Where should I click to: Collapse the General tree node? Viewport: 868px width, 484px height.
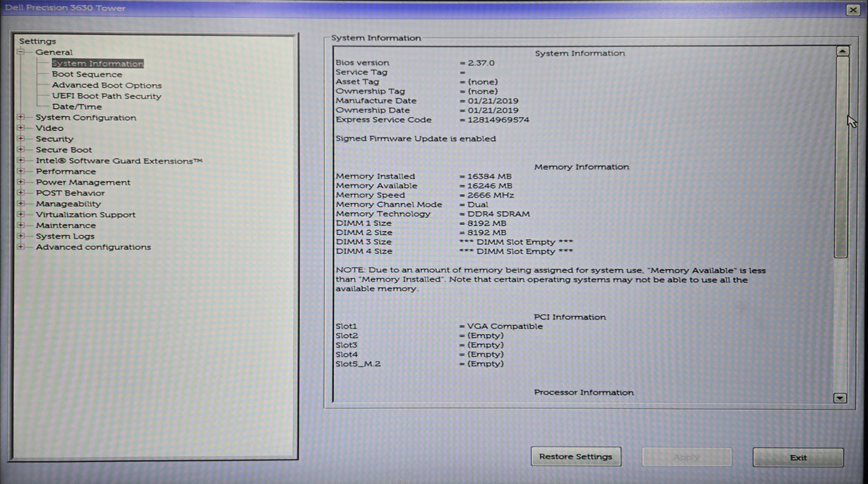click(x=21, y=52)
